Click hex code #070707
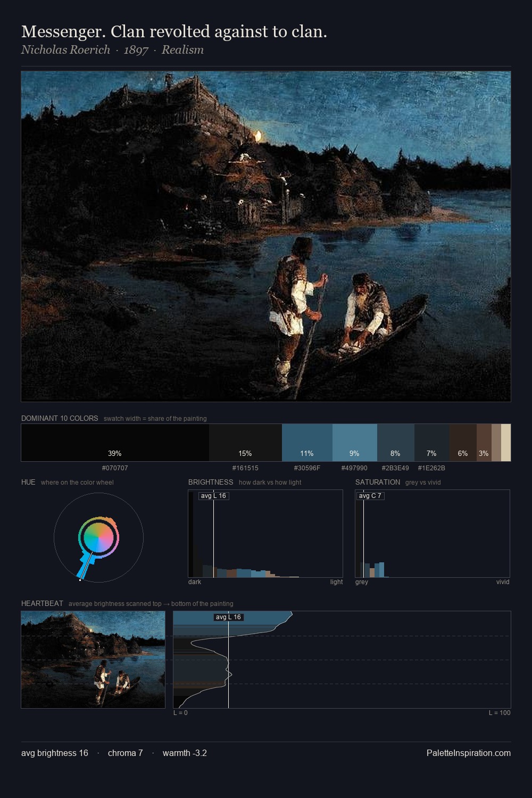The image size is (532, 798). tap(115, 468)
